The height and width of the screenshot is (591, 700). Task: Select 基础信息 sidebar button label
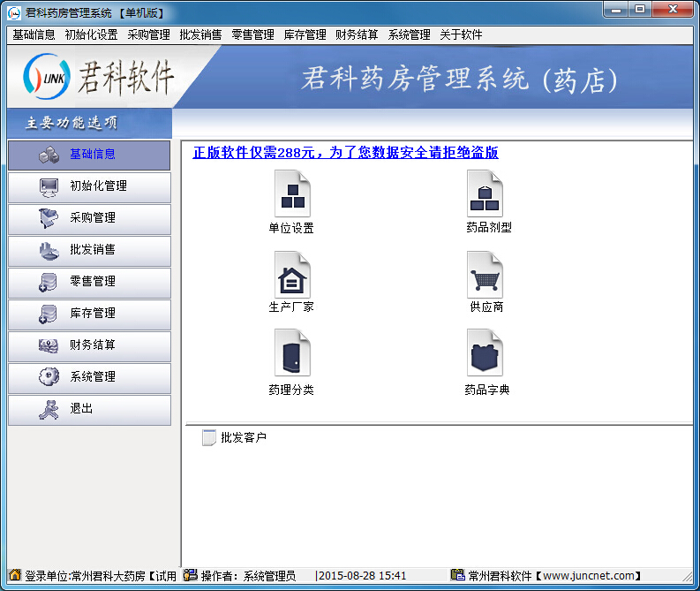pyautogui.click(x=93, y=154)
